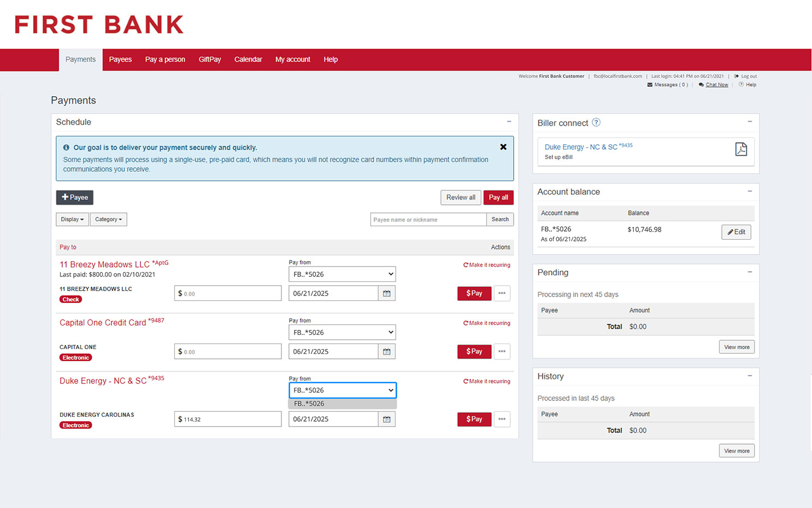
Task: Click Make it recurring for 11 Breezy Meadows
Action: pyautogui.click(x=486, y=264)
